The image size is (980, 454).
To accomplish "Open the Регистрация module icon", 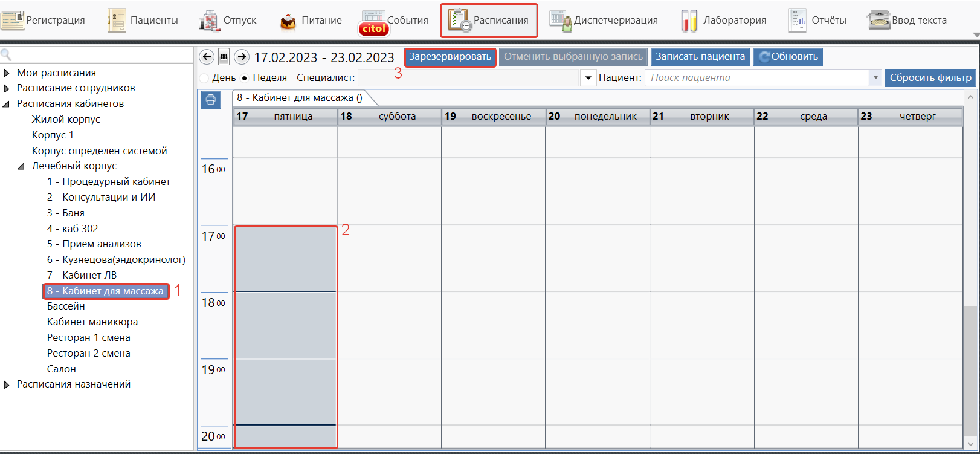I will pyautogui.click(x=13, y=21).
